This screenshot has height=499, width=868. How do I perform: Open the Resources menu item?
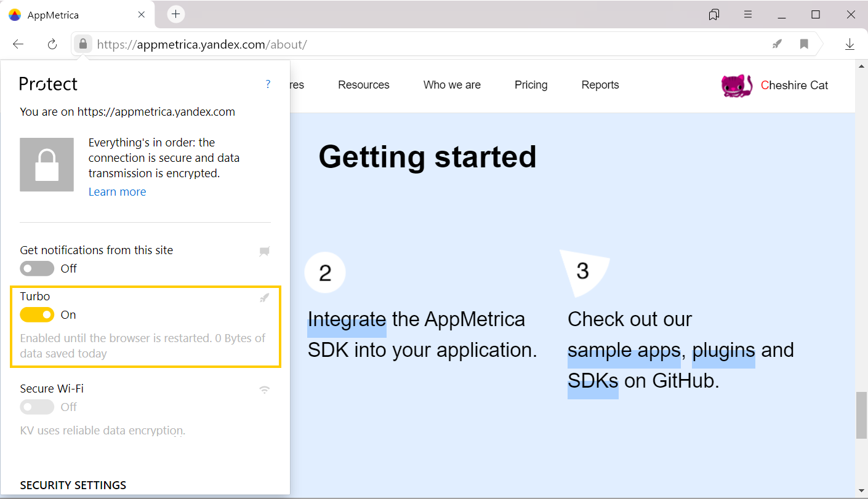click(x=364, y=85)
